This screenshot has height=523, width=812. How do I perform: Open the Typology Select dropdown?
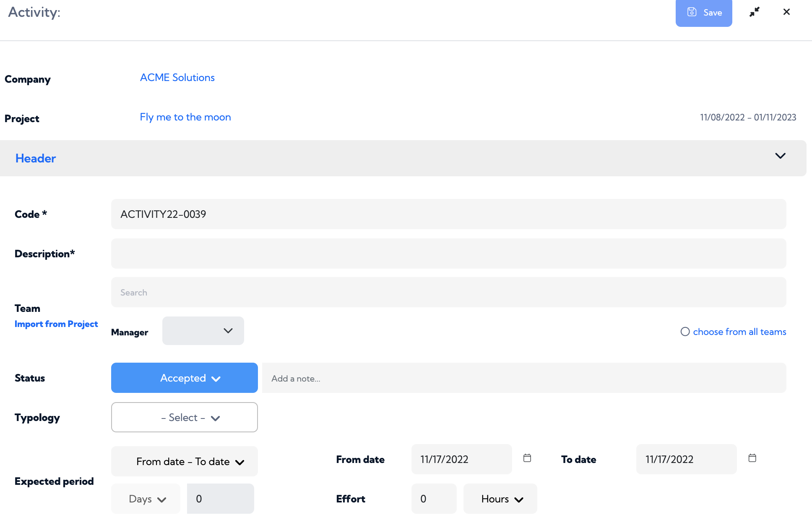pos(184,417)
